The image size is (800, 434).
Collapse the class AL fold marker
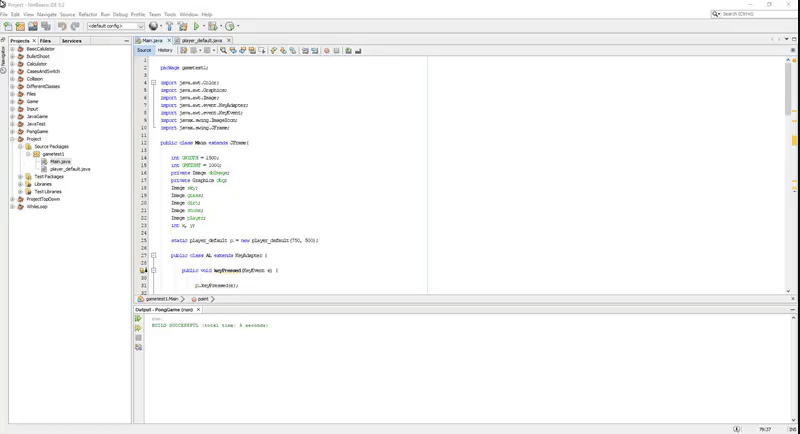(153, 256)
